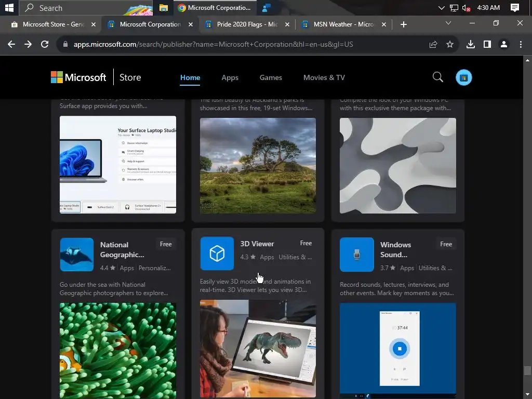Click the 4.3 star rating of 3D Viewer
This screenshot has height=399, width=532.
point(248,257)
